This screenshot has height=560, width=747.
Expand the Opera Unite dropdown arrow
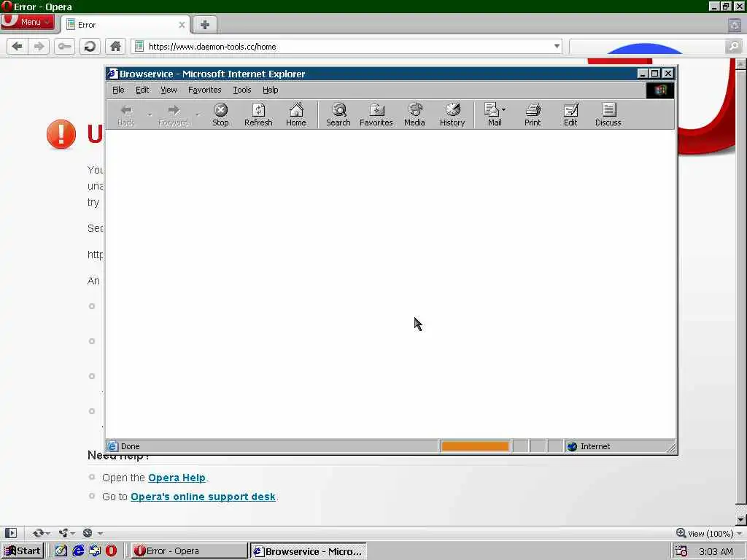pyautogui.click(x=72, y=533)
